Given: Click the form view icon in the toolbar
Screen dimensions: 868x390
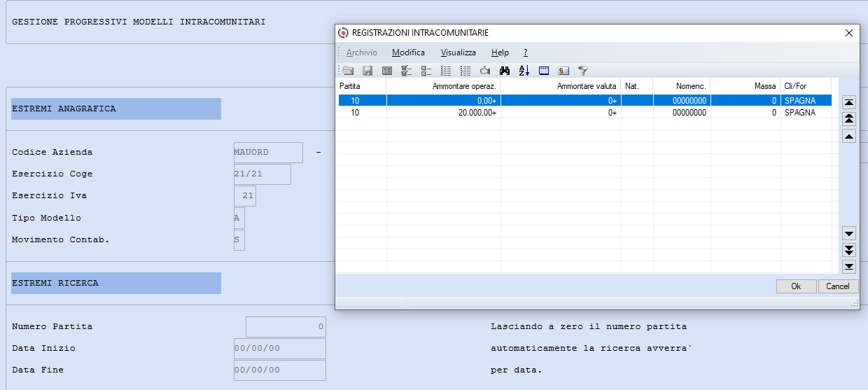Looking at the screenshot, I should click(387, 71).
